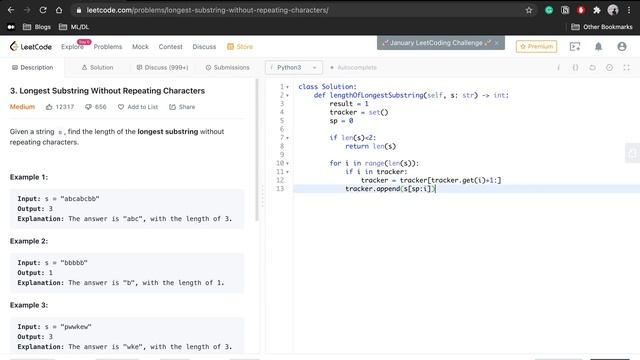The width and height of the screenshot is (640, 360).
Task: Open the ML/DL bookmark folder
Action: tap(74, 27)
